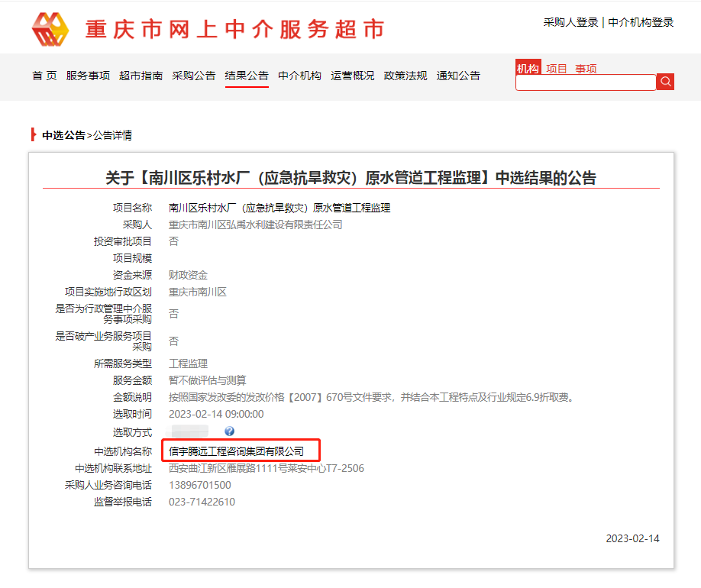Screen dimensions: 701x588
Task: Open the 运营概况 menu item
Action: pyautogui.click(x=352, y=76)
